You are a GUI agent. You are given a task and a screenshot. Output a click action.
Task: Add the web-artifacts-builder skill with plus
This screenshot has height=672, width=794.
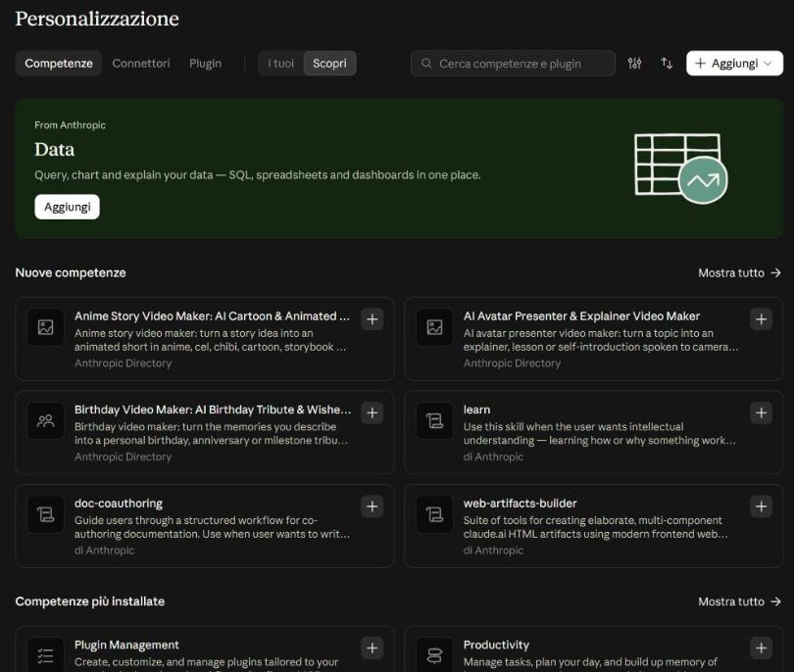pos(761,506)
